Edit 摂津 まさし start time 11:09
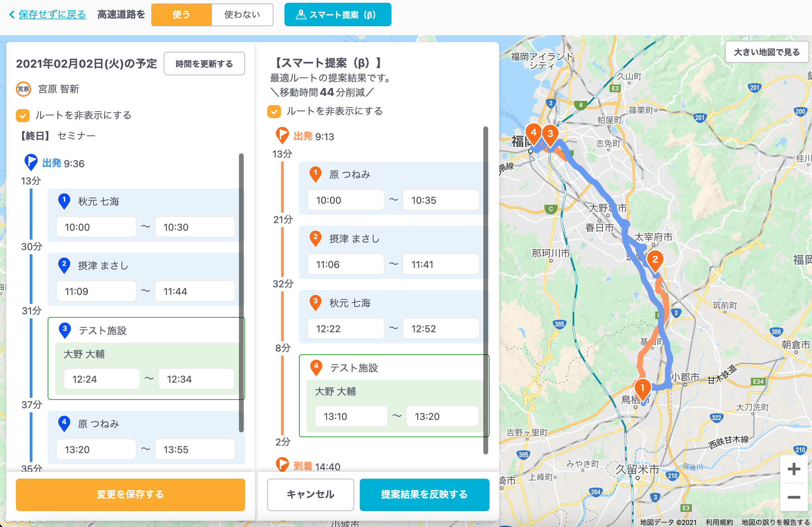This screenshot has width=812, height=527. point(96,291)
